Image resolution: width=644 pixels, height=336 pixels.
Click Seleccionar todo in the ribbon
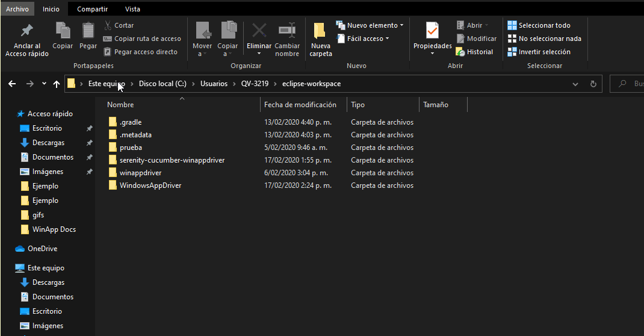[x=539, y=25]
